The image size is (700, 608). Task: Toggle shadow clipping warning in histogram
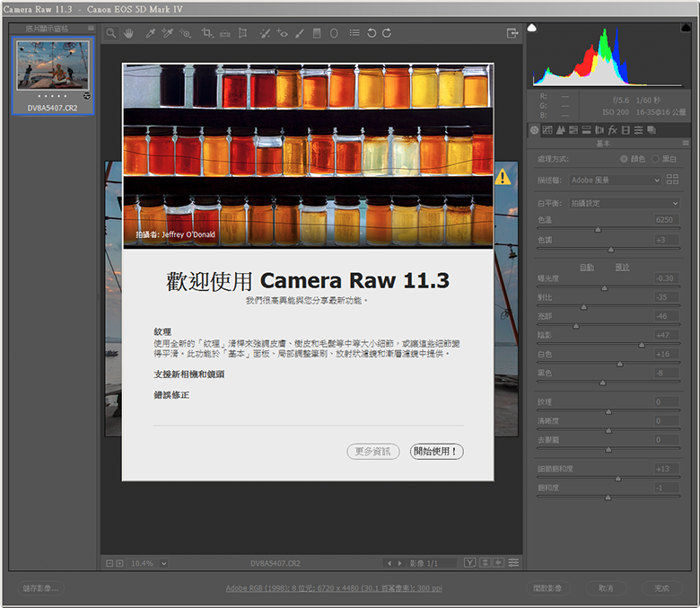[x=531, y=28]
